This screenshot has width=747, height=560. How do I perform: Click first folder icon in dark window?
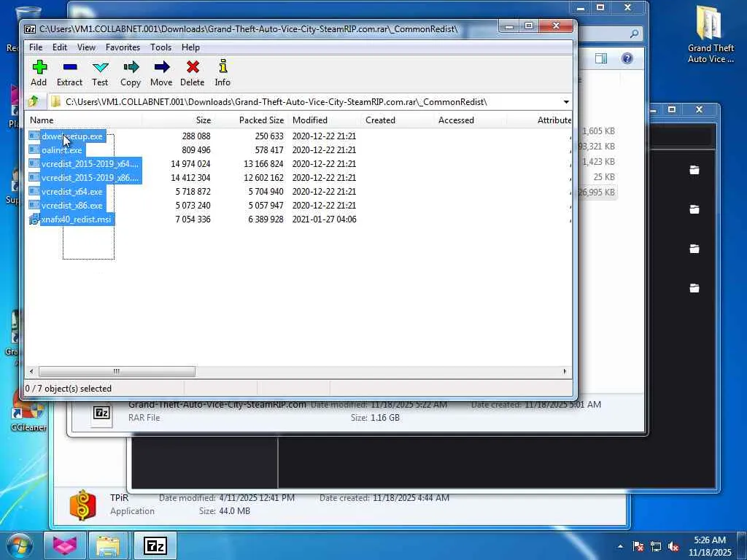point(694,169)
